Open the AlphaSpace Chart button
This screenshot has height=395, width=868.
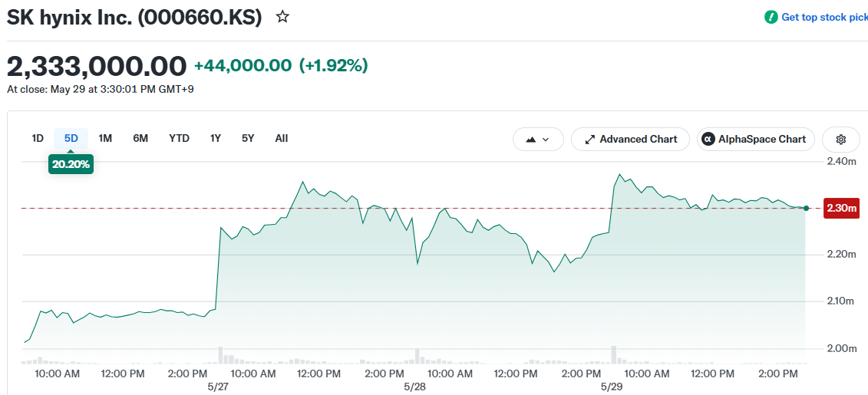[756, 140]
